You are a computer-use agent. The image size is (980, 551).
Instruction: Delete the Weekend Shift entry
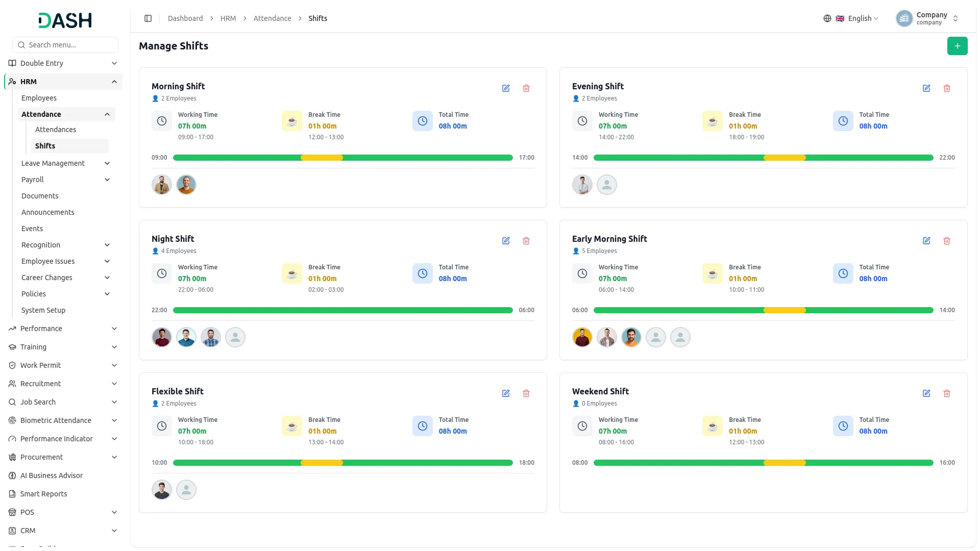tap(947, 393)
